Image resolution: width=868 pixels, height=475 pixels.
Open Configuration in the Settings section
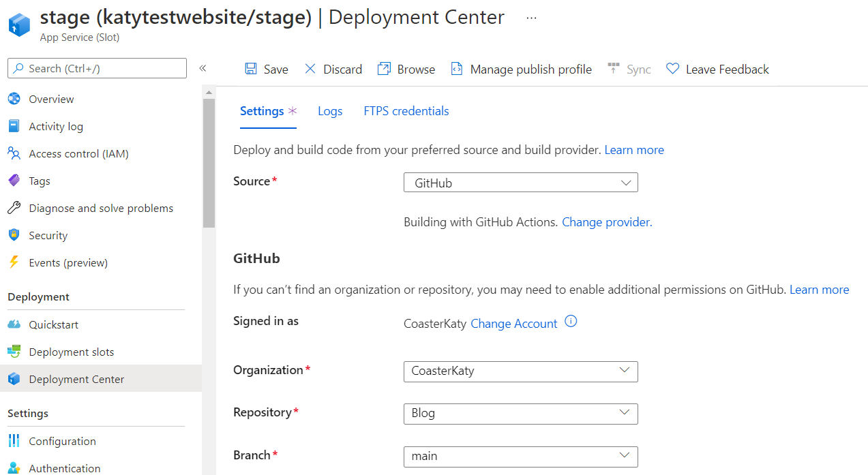(x=62, y=441)
